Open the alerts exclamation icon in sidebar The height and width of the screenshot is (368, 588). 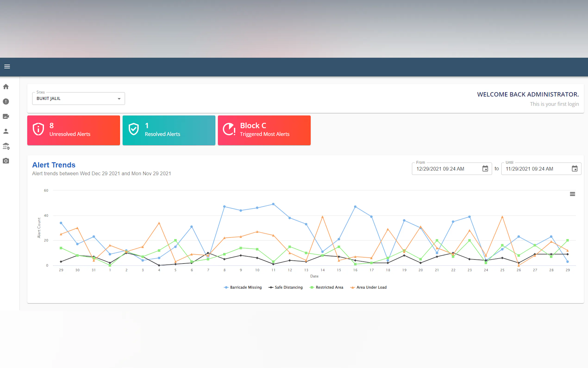click(x=6, y=102)
